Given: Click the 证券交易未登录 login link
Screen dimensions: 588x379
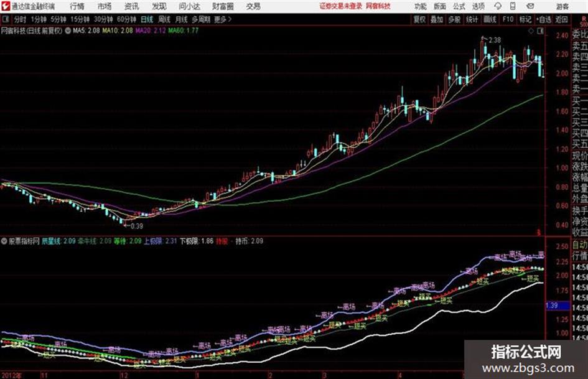Looking at the screenshot, I should click(341, 6).
